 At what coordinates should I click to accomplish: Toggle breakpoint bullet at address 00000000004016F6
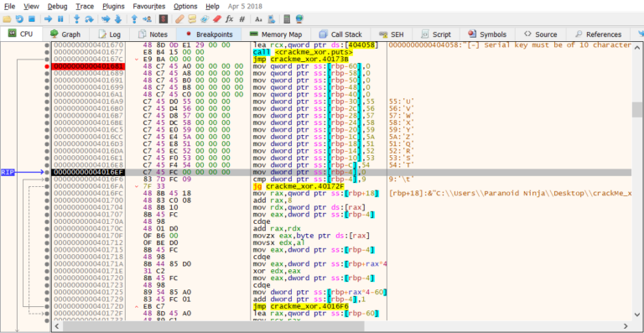click(x=47, y=179)
